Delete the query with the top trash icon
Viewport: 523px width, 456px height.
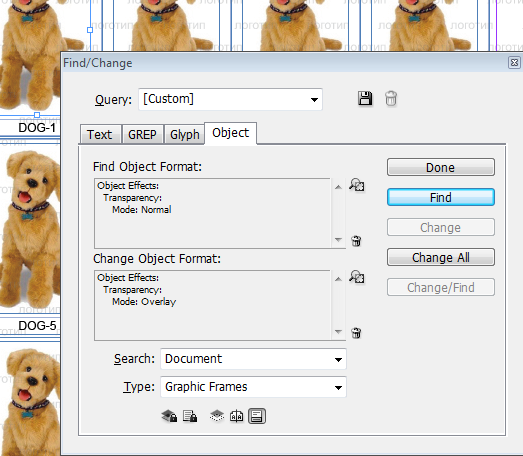(x=391, y=99)
